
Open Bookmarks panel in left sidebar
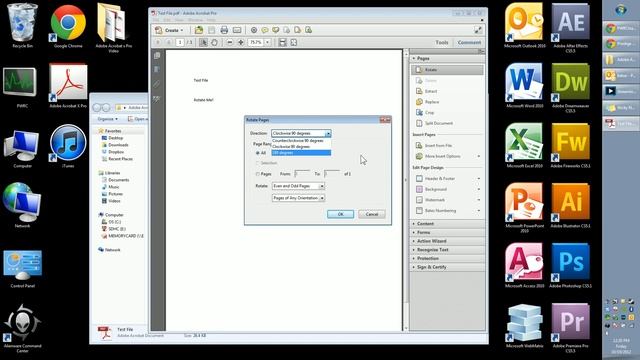pyautogui.click(x=157, y=70)
